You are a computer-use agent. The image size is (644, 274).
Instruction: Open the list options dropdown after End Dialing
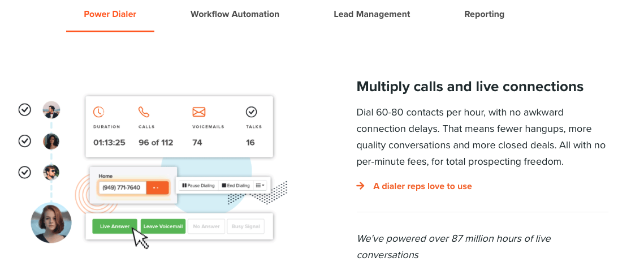click(260, 186)
